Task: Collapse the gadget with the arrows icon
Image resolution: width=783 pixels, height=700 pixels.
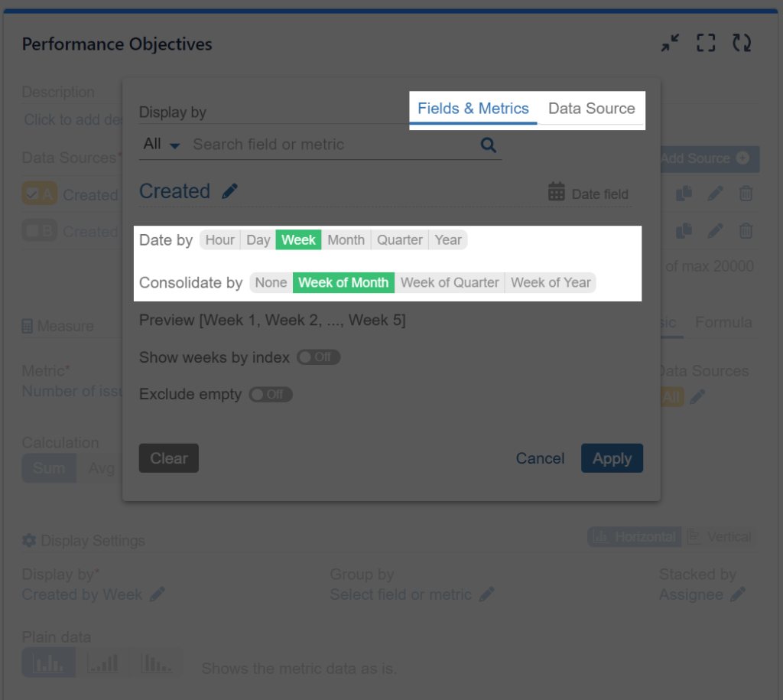Action: coord(669,43)
